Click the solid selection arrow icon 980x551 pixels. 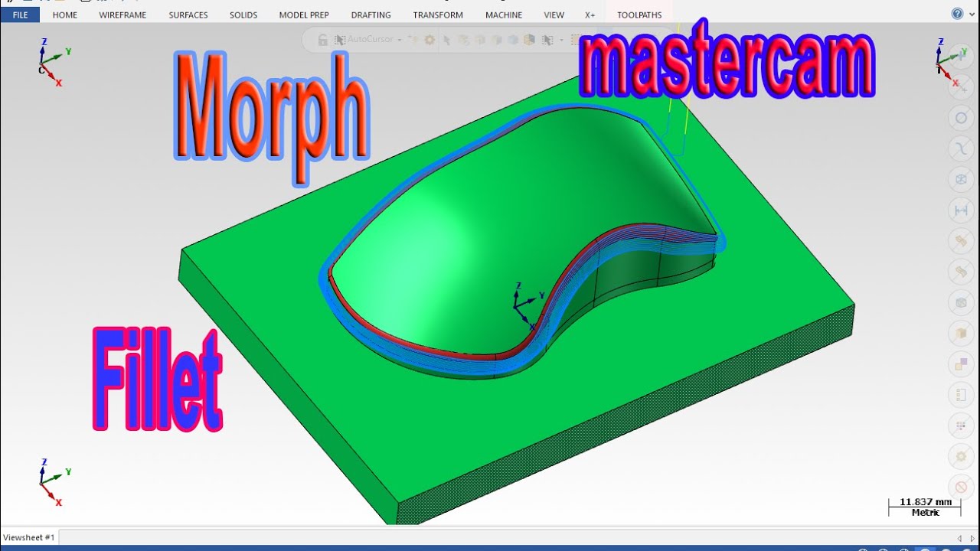tap(447, 39)
